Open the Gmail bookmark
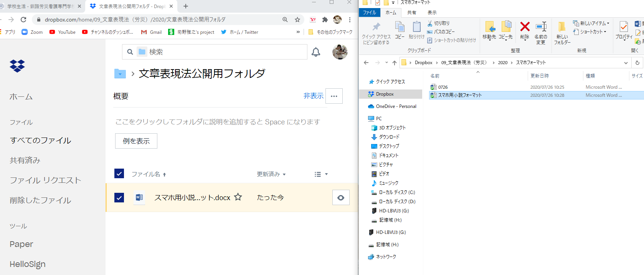The height and width of the screenshot is (275, 644). pyautogui.click(x=152, y=32)
